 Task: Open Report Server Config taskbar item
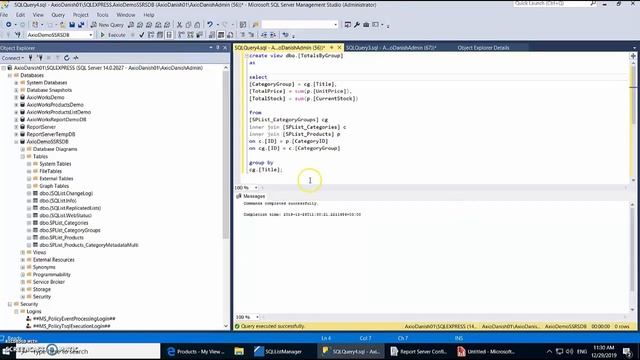pos(418,351)
